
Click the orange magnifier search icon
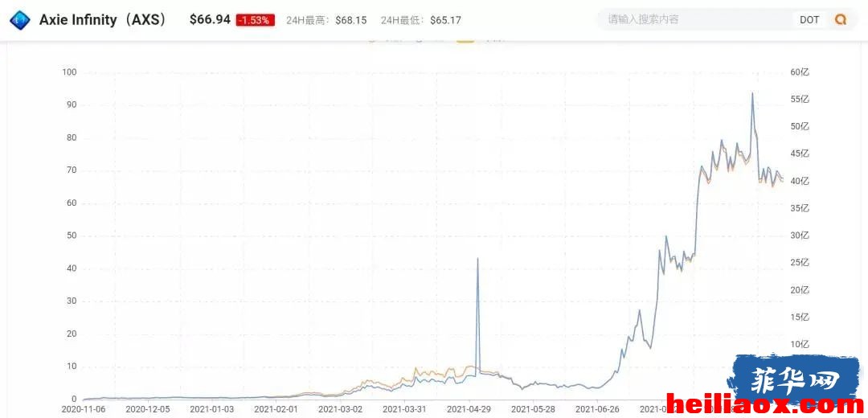point(841,20)
